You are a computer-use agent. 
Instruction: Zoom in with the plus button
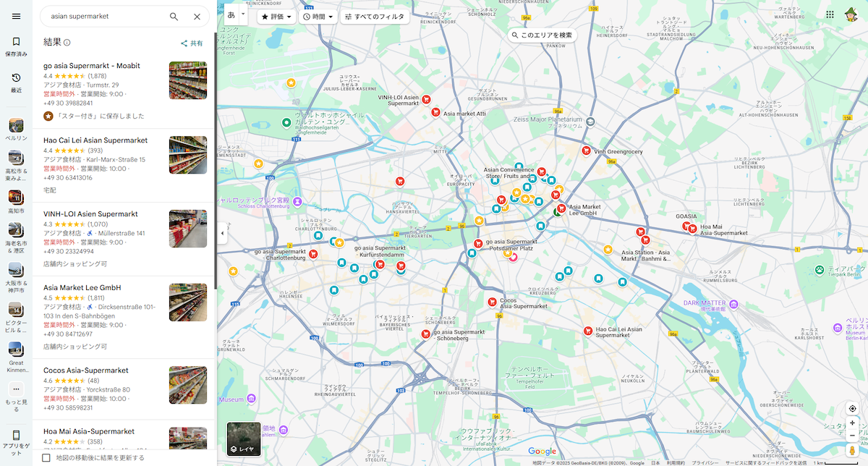coord(853,423)
